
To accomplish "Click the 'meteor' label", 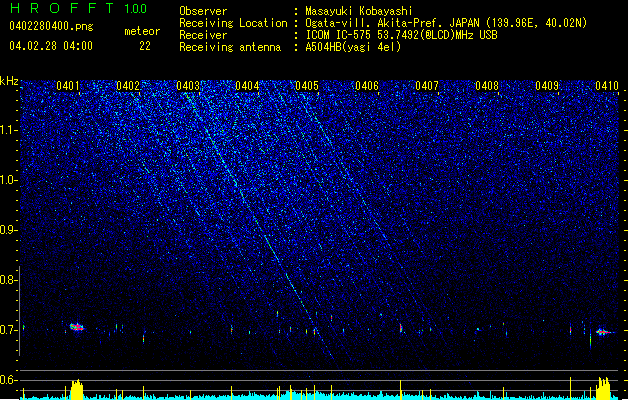I will 142,31.
